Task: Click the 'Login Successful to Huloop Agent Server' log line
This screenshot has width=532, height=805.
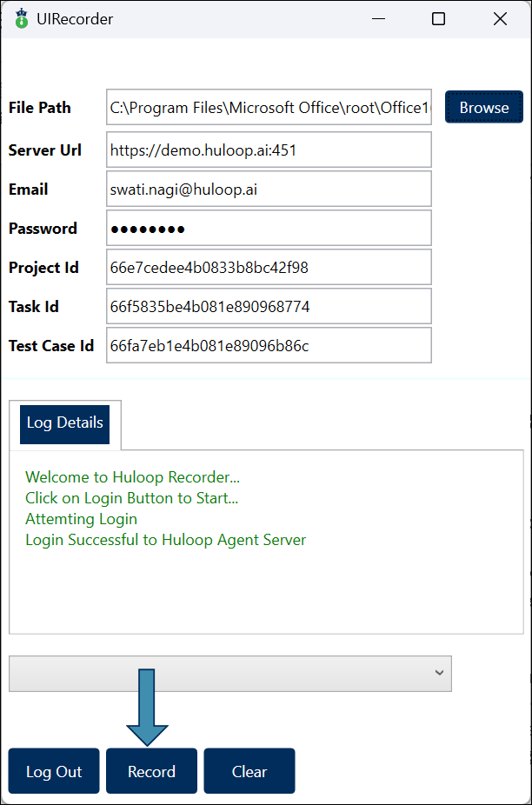Action: pyautogui.click(x=165, y=540)
